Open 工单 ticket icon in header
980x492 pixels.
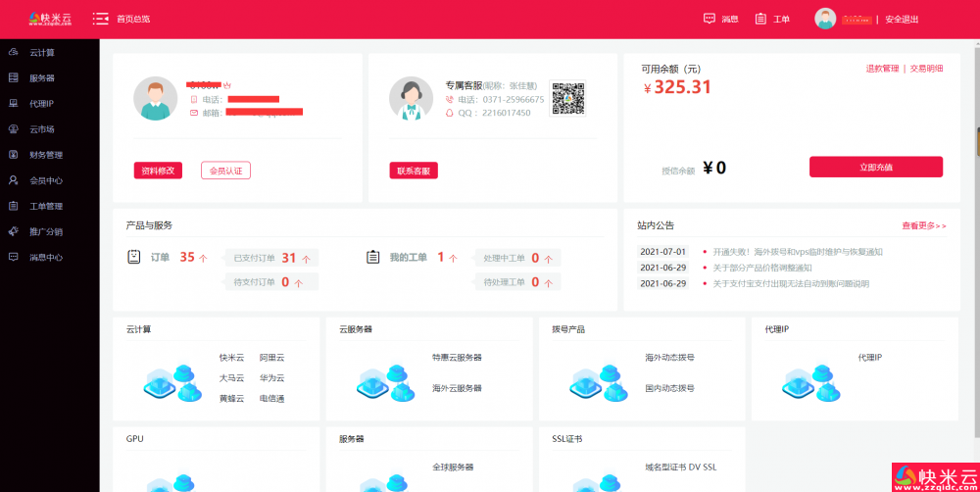tap(760, 19)
